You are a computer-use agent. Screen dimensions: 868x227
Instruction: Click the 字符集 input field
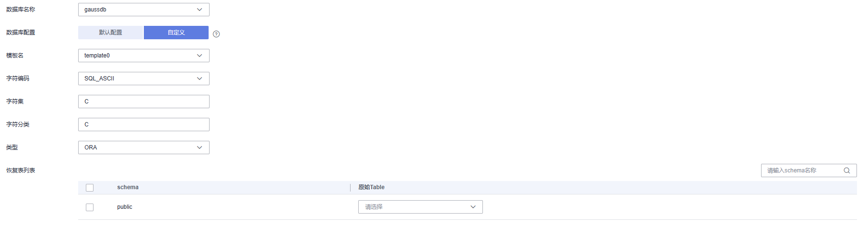(144, 102)
